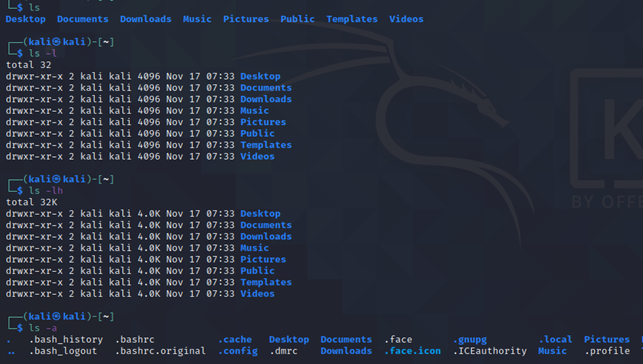Click Templates name in the 4.0K-size listing
643x364 pixels.
(x=266, y=282)
